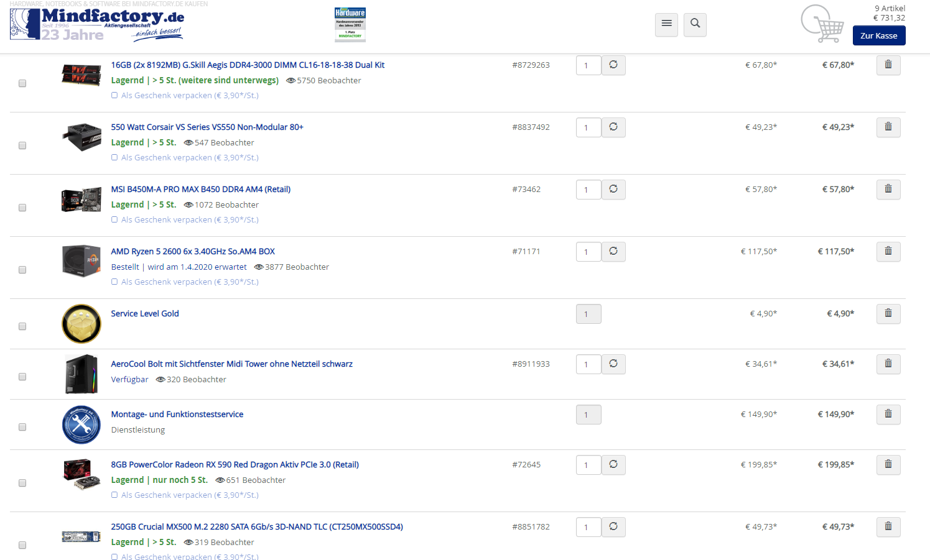The height and width of the screenshot is (560, 930).
Task: Enable gift wrapping for MSI B450M-A PRO MAX
Action: pos(114,219)
